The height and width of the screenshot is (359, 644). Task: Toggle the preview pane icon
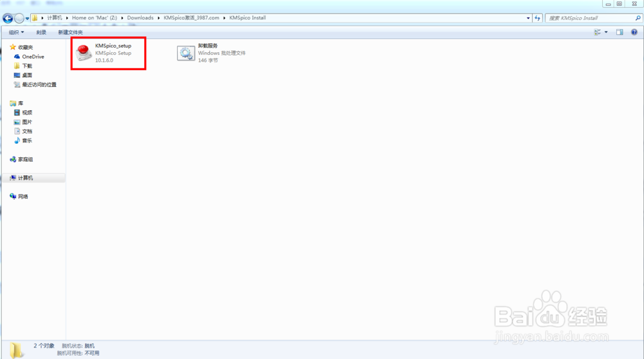620,32
